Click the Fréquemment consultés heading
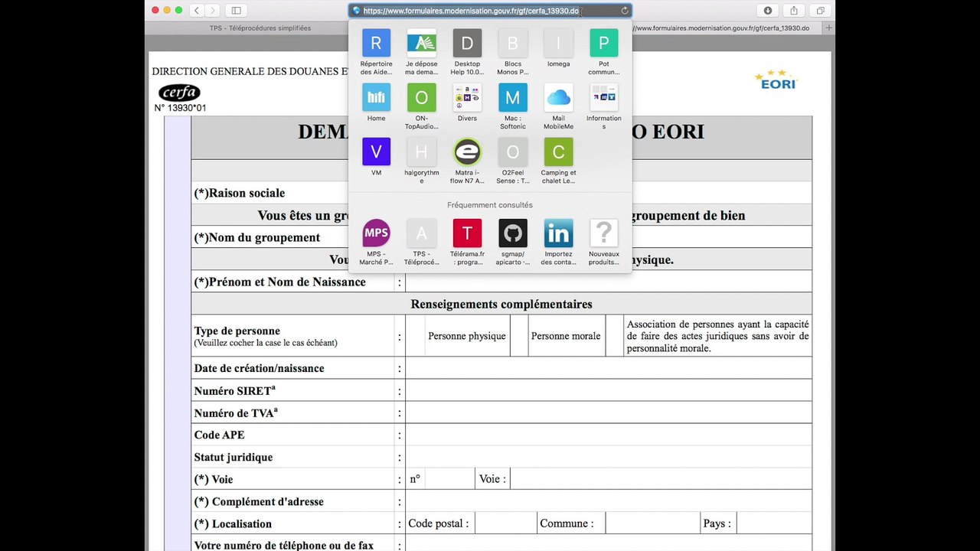 [490, 205]
